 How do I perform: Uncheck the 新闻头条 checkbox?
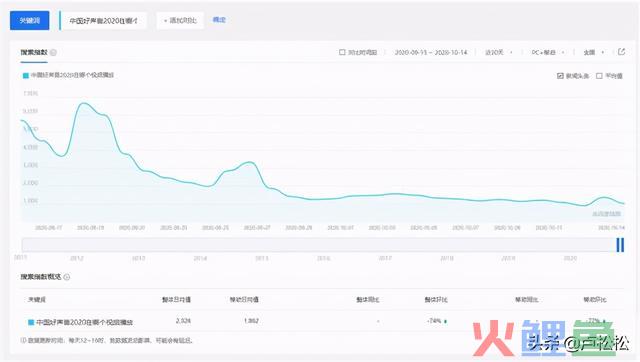[560, 76]
